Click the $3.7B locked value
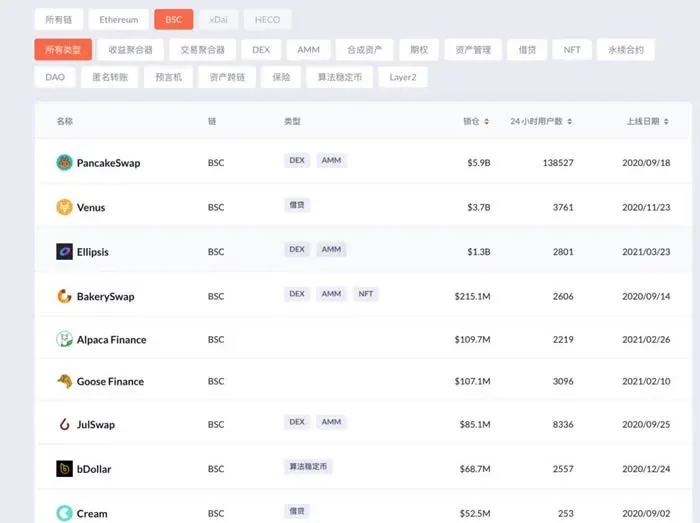The height and width of the screenshot is (523, 700). pyautogui.click(x=479, y=208)
